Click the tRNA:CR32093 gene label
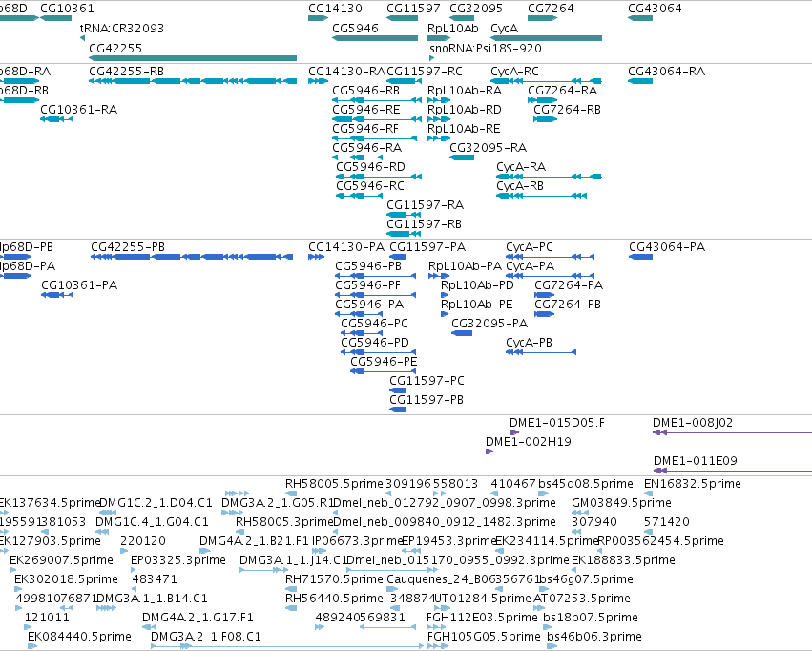This screenshot has height=651, width=812. (122, 29)
